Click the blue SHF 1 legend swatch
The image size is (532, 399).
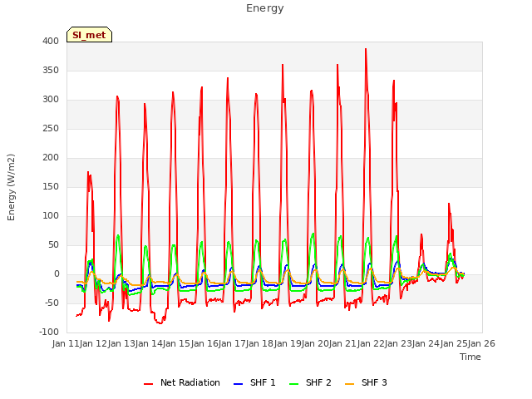tap(239, 384)
